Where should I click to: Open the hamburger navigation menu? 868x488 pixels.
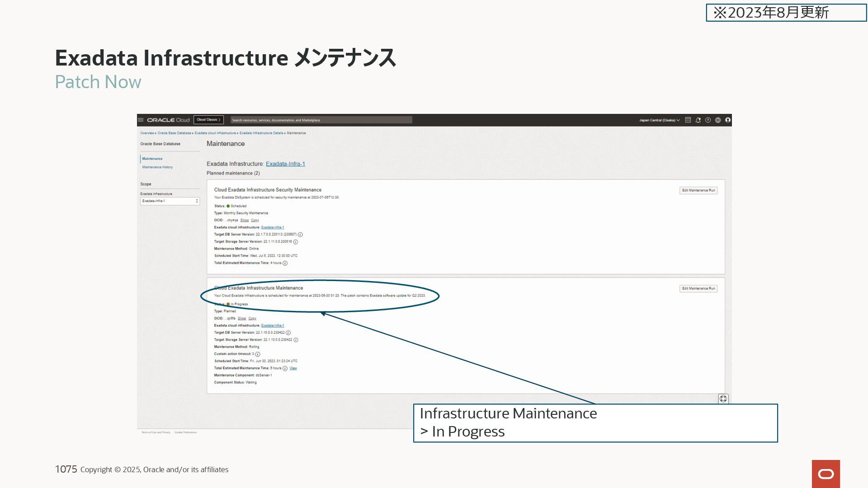141,120
